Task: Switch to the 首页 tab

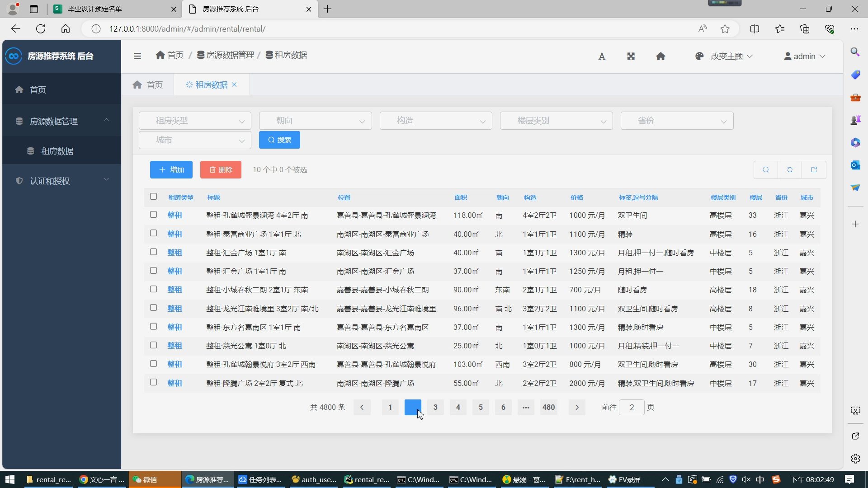Action: point(154,84)
